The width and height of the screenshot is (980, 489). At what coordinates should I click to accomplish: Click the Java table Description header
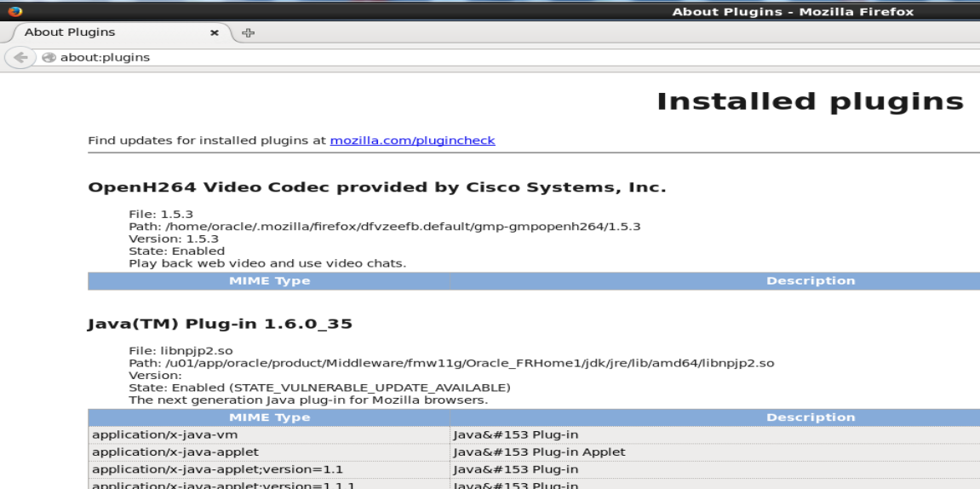tap(811, 417)
